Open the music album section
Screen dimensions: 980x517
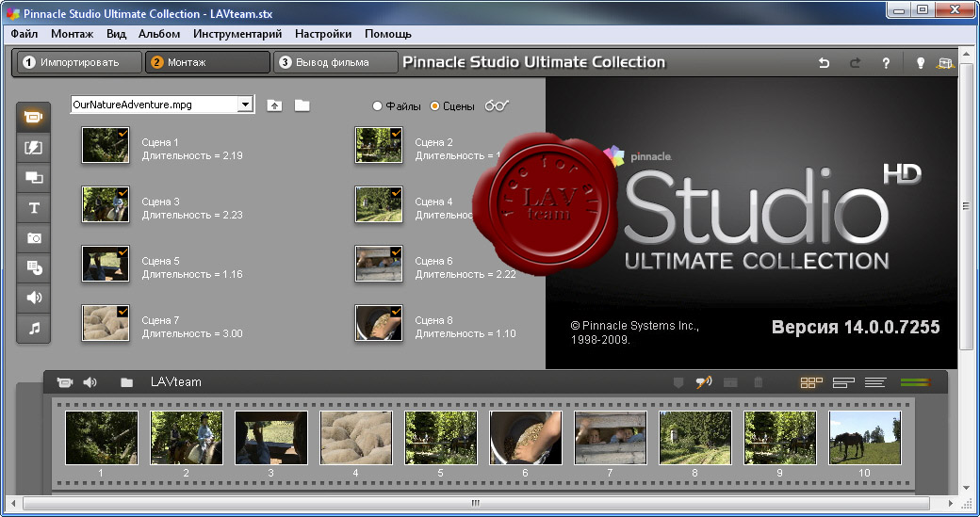click(x=33, y=327)
